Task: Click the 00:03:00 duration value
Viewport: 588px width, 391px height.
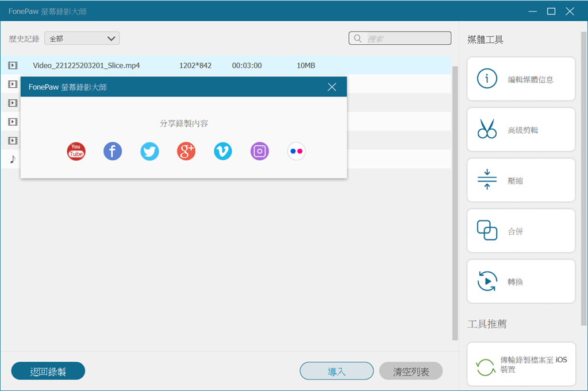Action: pyautogui.click(x=247, y=65)
